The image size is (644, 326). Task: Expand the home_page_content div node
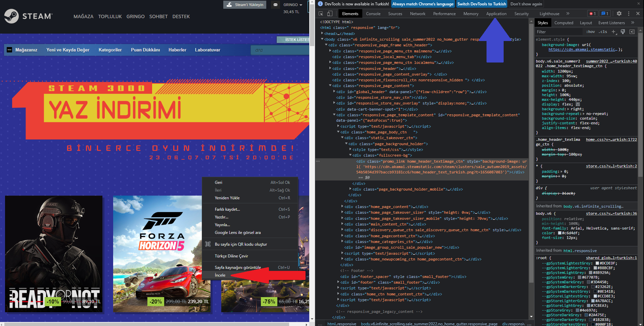[x=342, y=206]
